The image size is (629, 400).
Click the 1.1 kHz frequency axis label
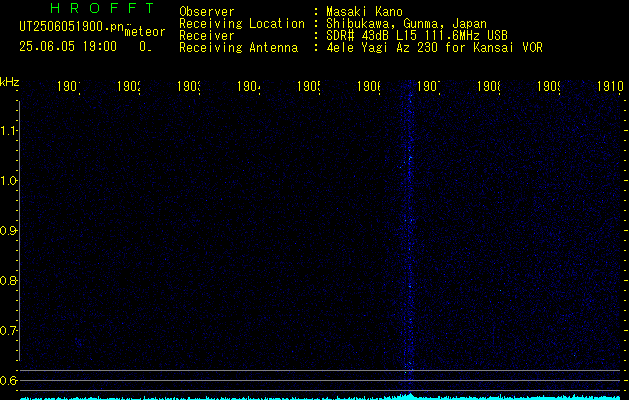(x=8, y=131)
